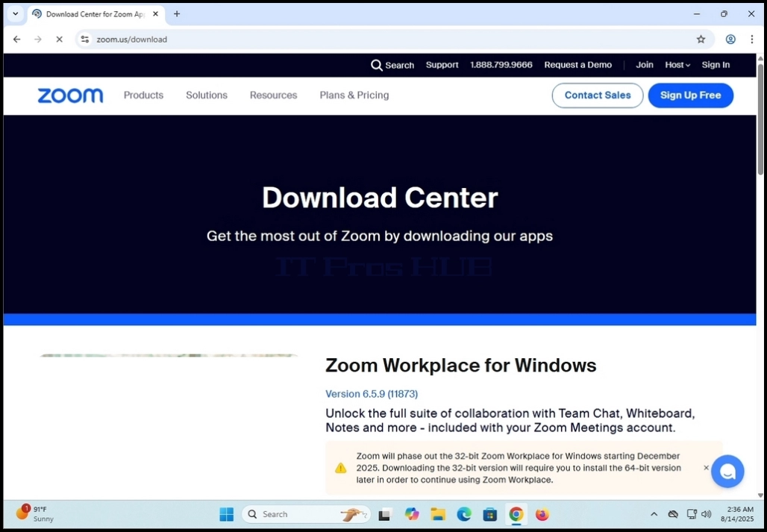Launch Copilot from the taskbar
The height and width of the screenshot is (532, 767).
tap(412, 514)
